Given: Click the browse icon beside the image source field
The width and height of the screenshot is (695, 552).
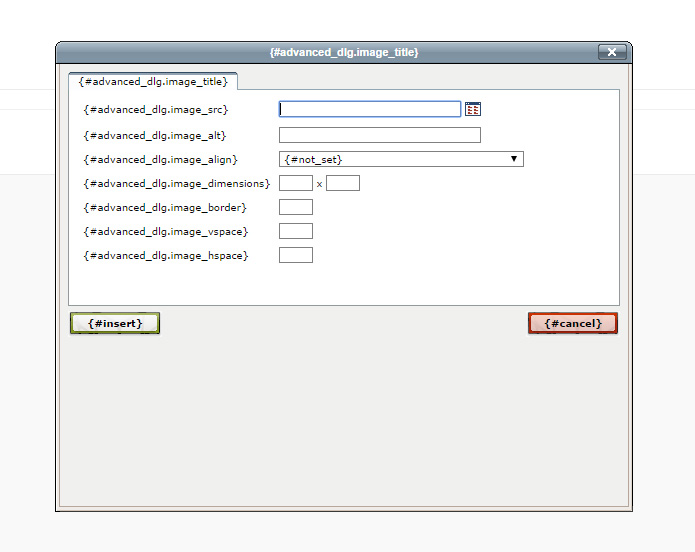Looking at the screenshot, I should pos(473,109).
